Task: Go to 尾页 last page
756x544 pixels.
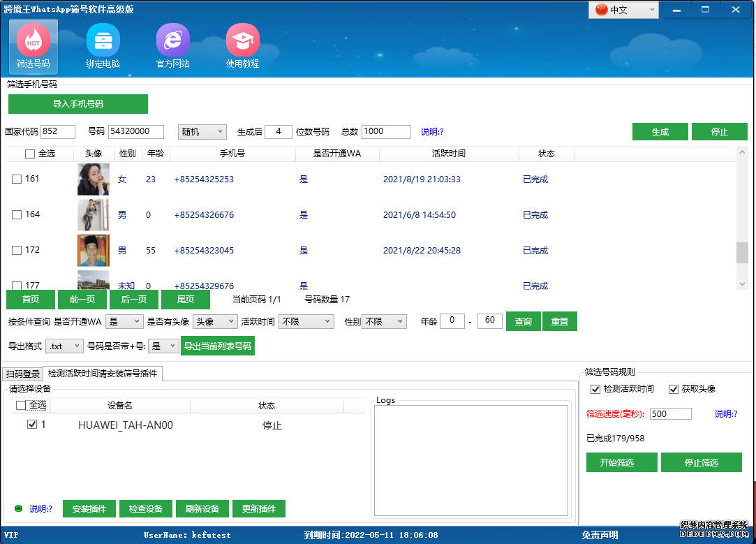Action: coord(186,300)
